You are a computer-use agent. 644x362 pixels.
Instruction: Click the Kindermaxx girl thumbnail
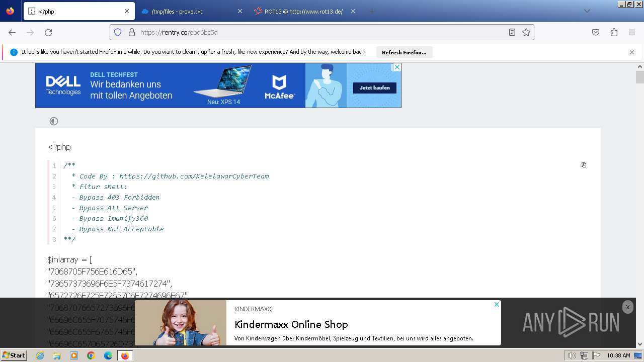pyautogui.click(x=181, y=323)
